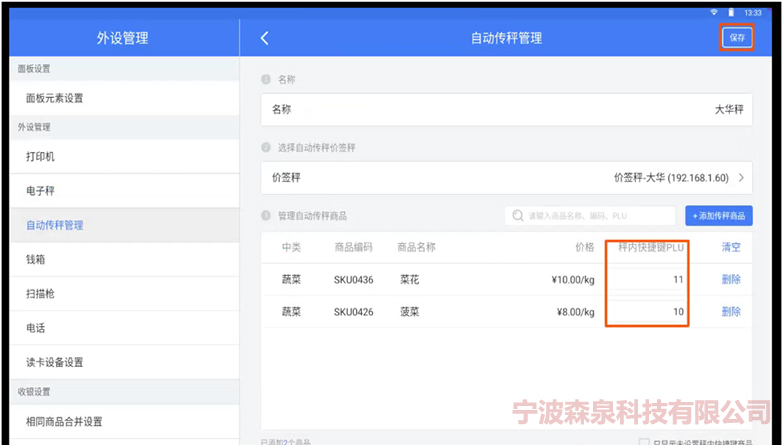Click the 管理自动传秤商品 section icon

[x=266, y=216]
